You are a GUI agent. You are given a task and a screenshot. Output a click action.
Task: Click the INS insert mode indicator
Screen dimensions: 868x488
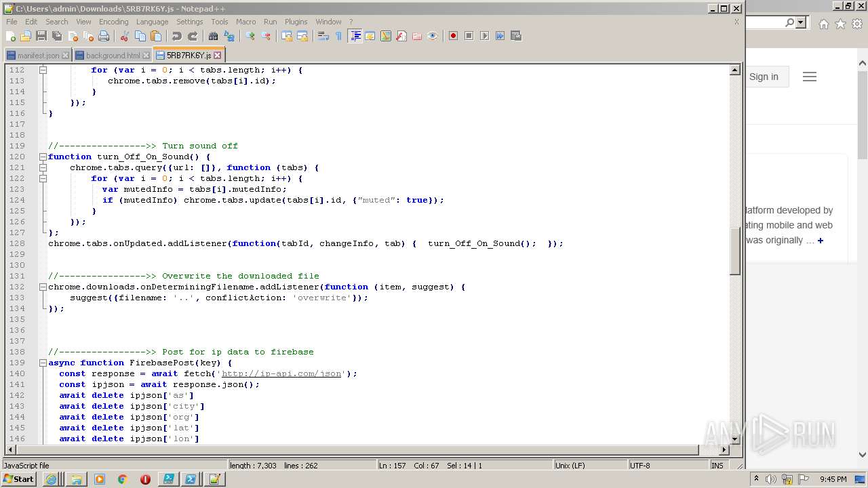[x=717, y=466]
